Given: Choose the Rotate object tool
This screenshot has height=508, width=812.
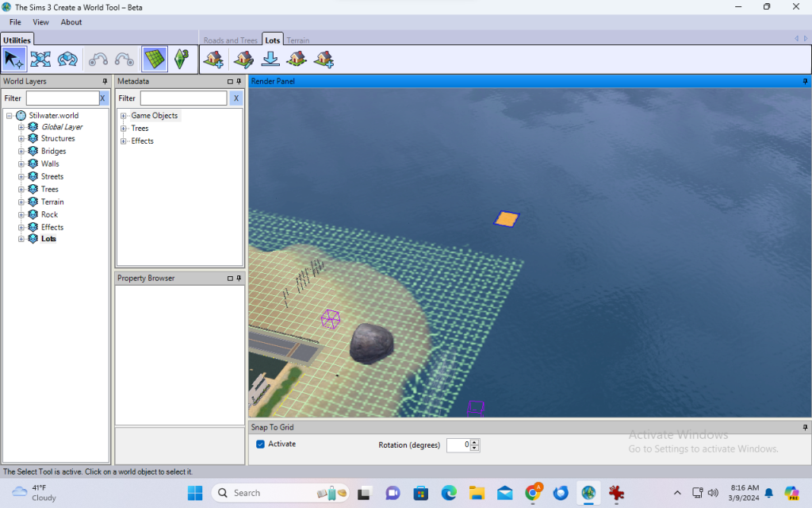Looking at the screenshot, I should 67,59.
